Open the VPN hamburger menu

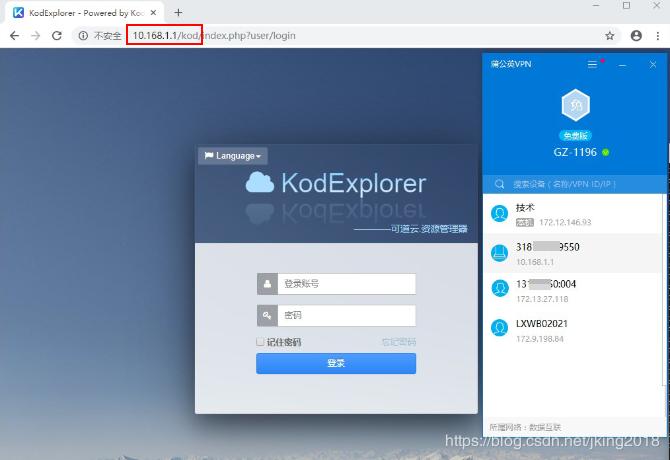(592, 64)
